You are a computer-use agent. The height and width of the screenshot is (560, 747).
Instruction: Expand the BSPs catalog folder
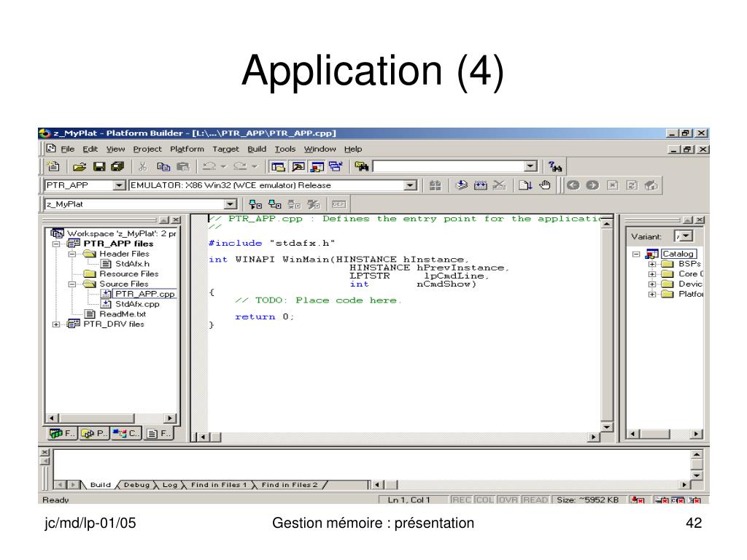pos(652,264)
